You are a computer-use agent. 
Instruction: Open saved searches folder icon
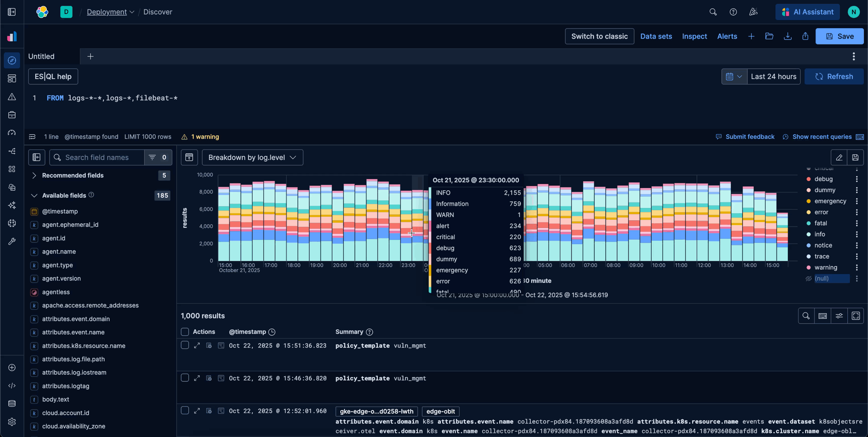769,36
